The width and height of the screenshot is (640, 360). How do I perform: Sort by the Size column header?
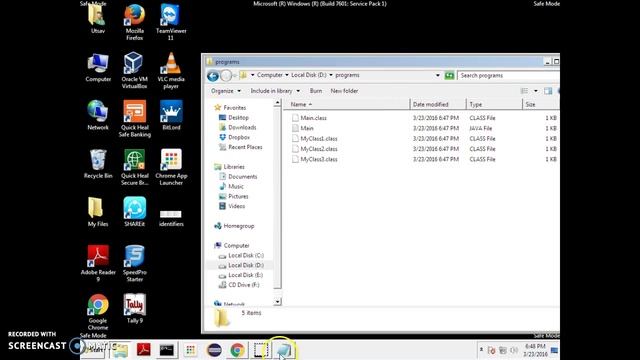pos(541,104)
